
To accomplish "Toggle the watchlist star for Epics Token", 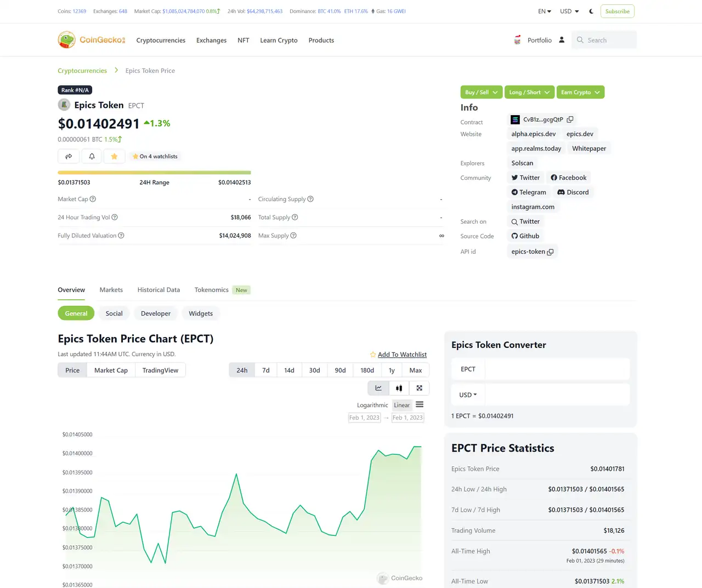I will tap(114, 156).
